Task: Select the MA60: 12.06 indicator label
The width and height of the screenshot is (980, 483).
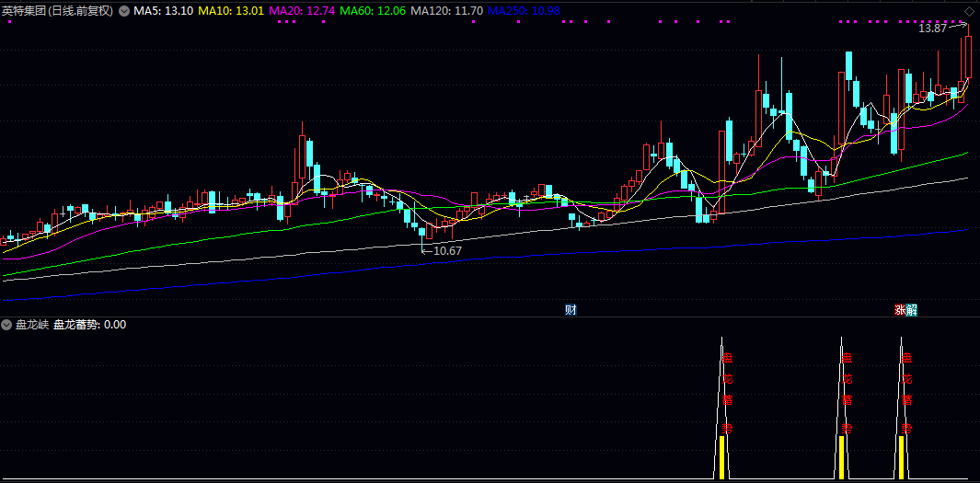Action: click(374, 11)
